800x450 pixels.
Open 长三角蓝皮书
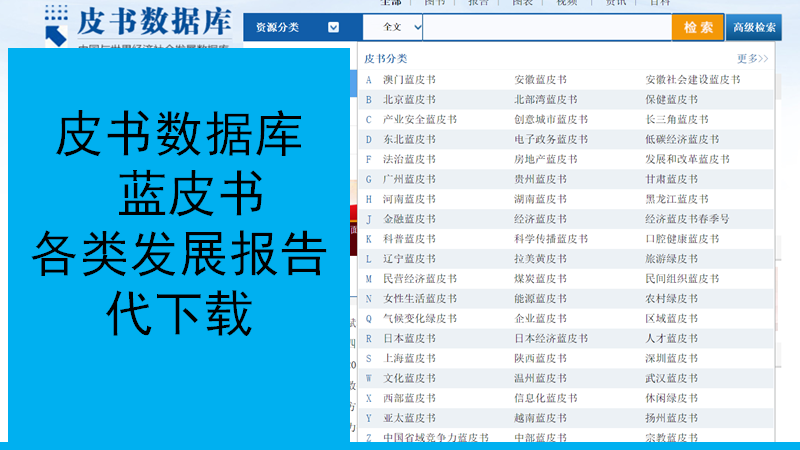click(x=677, y=119)
